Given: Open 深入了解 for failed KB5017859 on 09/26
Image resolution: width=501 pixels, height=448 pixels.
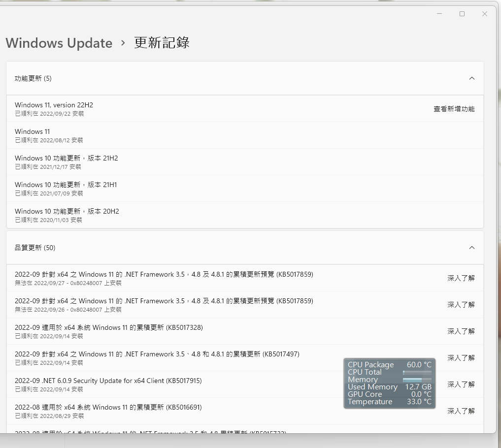Looking at the screenshot, I should coord(461,305).
